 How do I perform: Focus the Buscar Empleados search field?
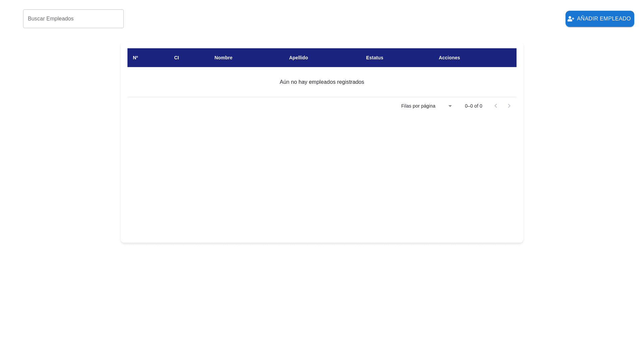click(x=73, y=19)
